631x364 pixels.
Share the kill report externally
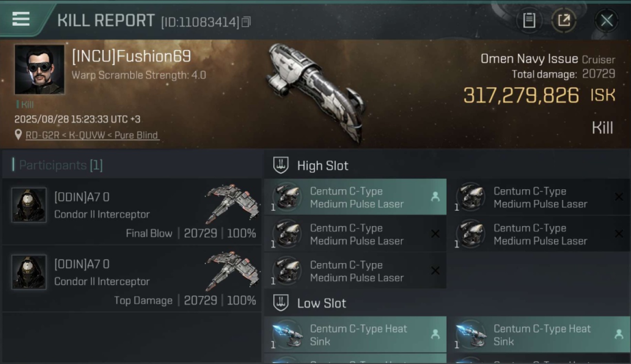coord(564,20)
